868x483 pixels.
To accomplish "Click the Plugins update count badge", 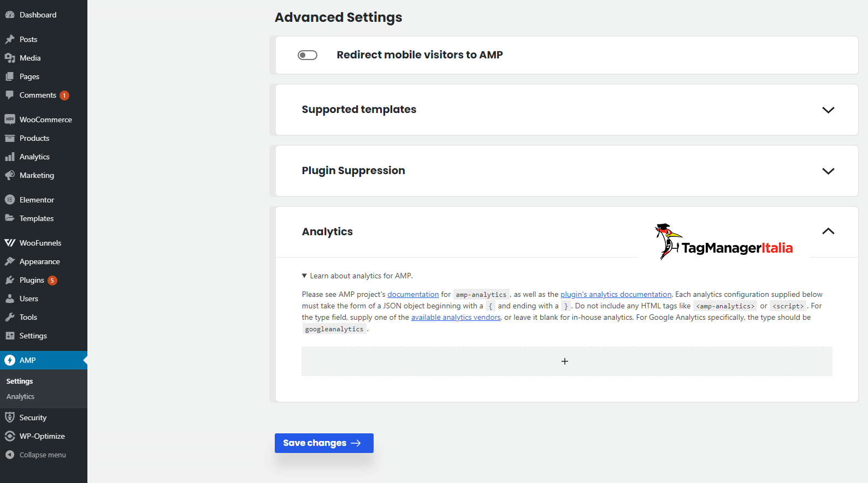I will point(52,281).
